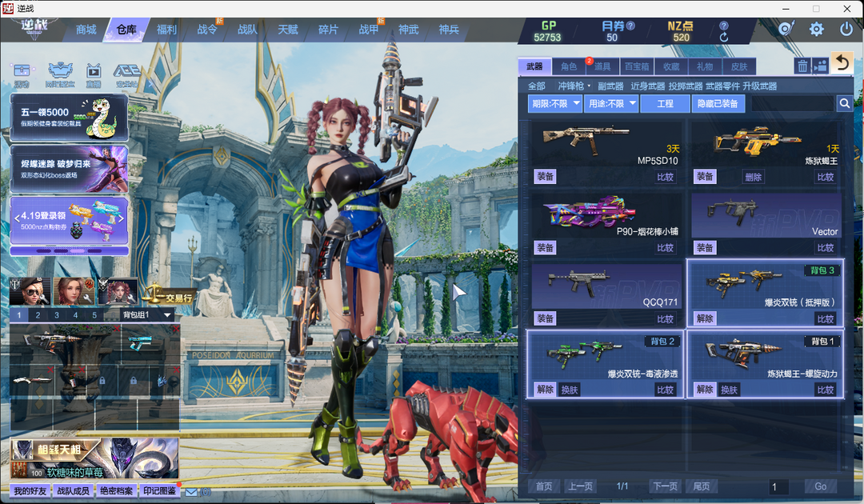Switch to the 角色 inventory tab
This screenshot has width=864, height=504.
pyautogui.click(x=569, y=66)
